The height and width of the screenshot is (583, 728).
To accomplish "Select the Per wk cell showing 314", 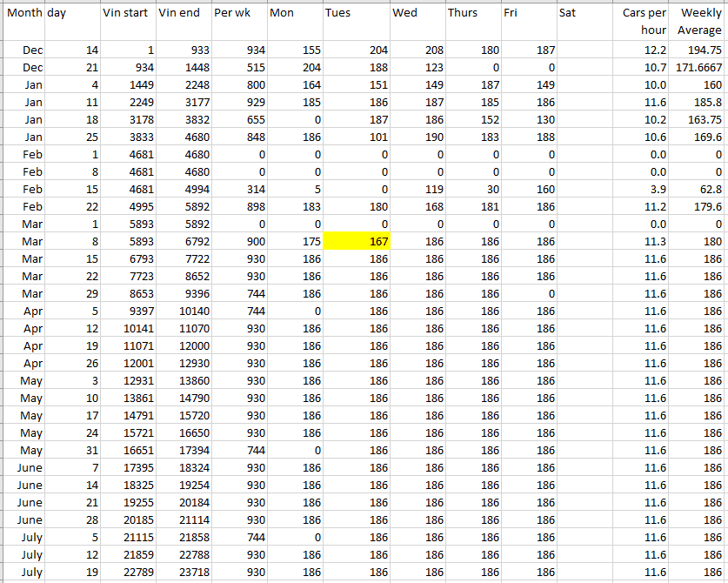I will click(x=238, y=189).
